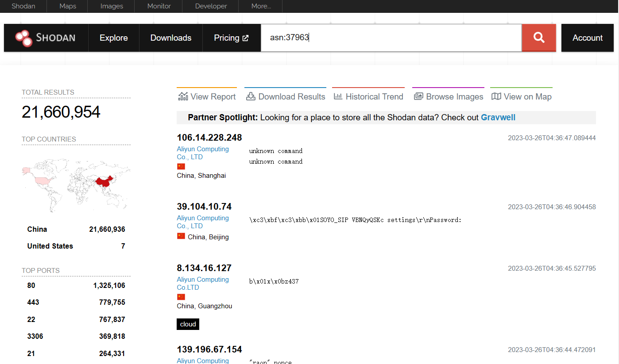Screen dimensions: 619x364
Task: Filter by country China
Action: (x=37, y=229)
